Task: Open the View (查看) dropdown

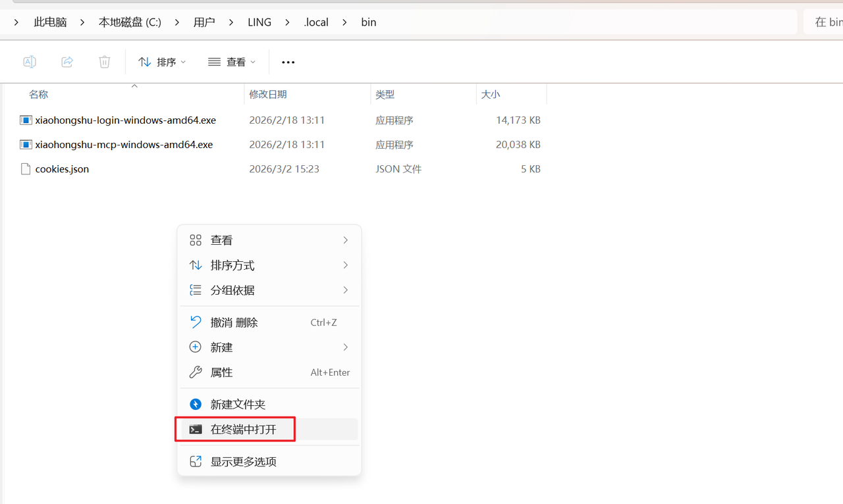Action: point(232,62)
